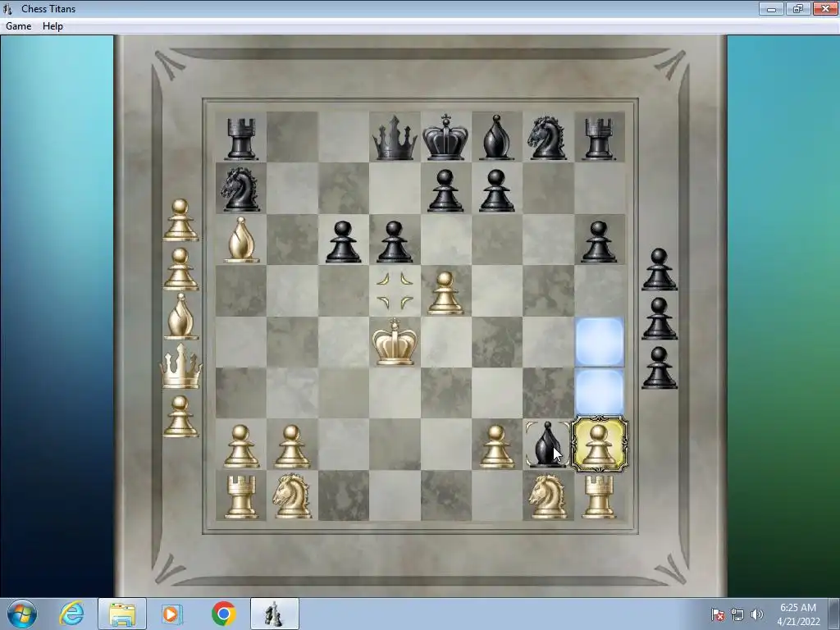Restore down the Chess Titans window
The image size is (840, 630).
coord(798,8)
